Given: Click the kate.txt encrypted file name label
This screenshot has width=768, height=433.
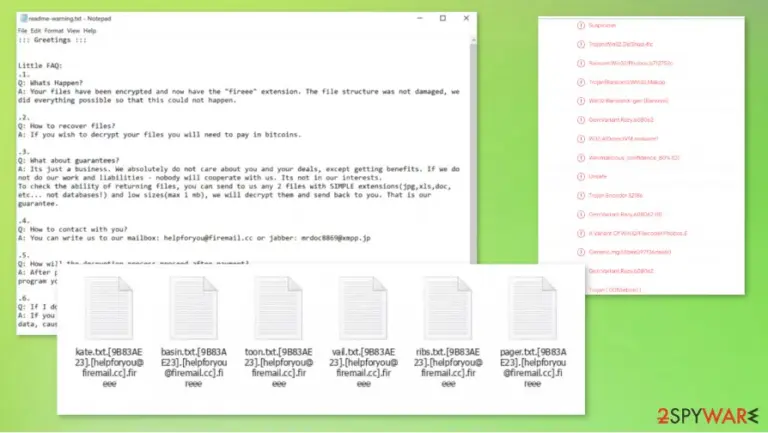Looking at the screenshot, I should pos(109,367).
